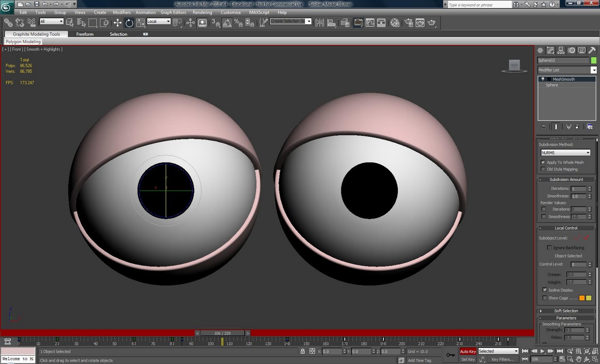Open Render Setup from the main toolbar
The height and width of the screenshot is (364, 600).
pos(409,23)
